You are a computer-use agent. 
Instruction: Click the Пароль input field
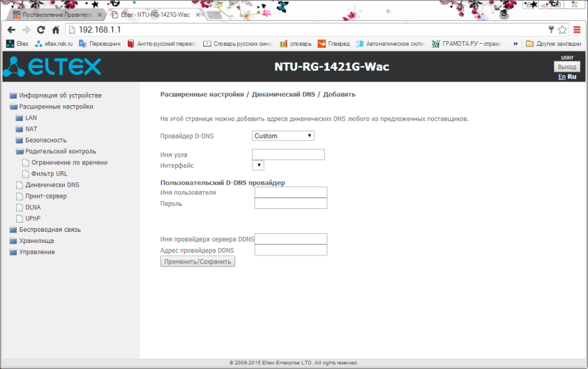point(291,203)
